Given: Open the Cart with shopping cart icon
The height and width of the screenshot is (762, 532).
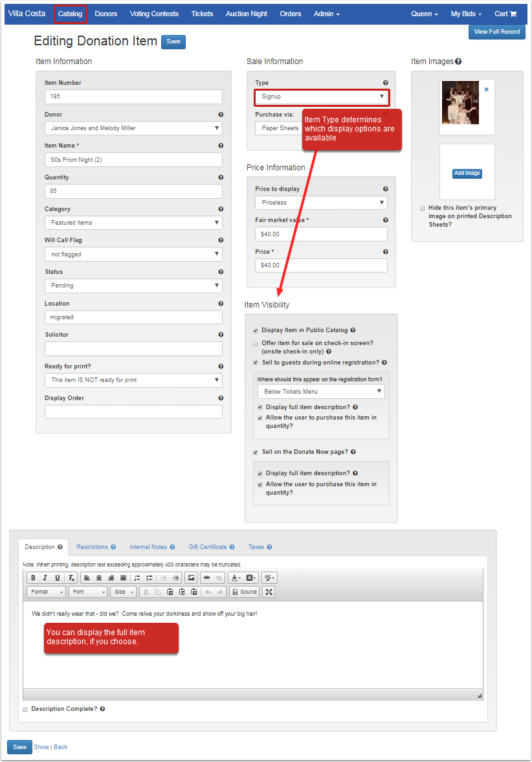Looking at the screenshot, I should click(x=505, y=14).
